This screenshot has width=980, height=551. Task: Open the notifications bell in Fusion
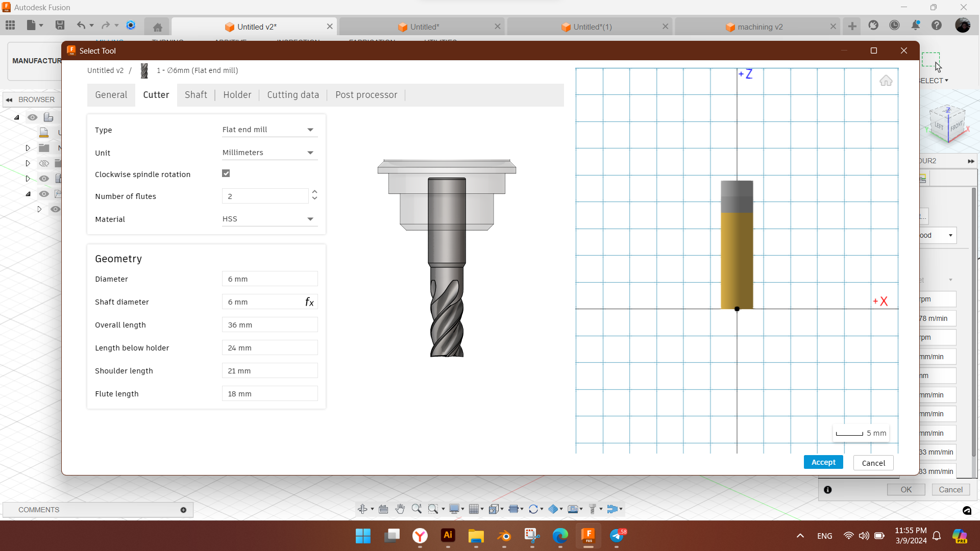916,25
